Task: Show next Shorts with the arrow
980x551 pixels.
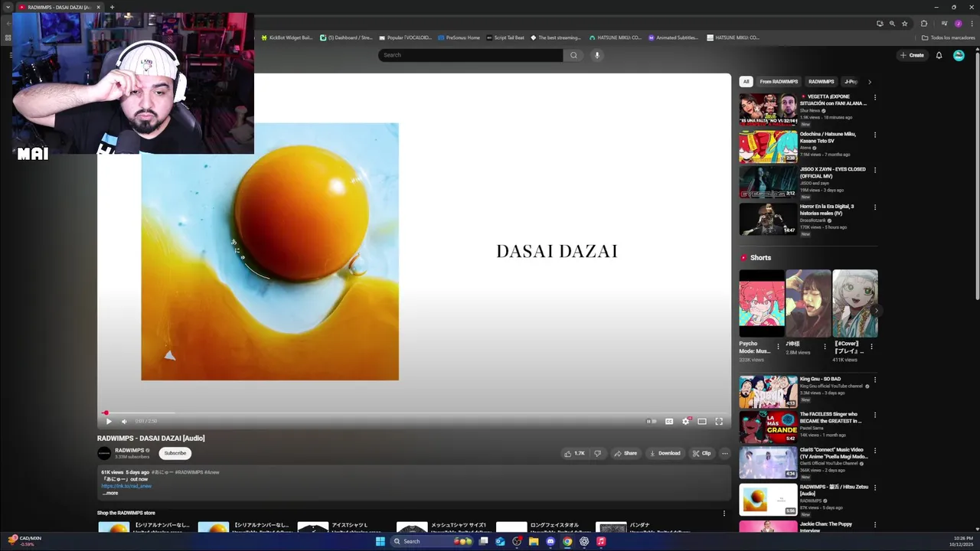Action: pyautogui.click(x=876, y=311)
